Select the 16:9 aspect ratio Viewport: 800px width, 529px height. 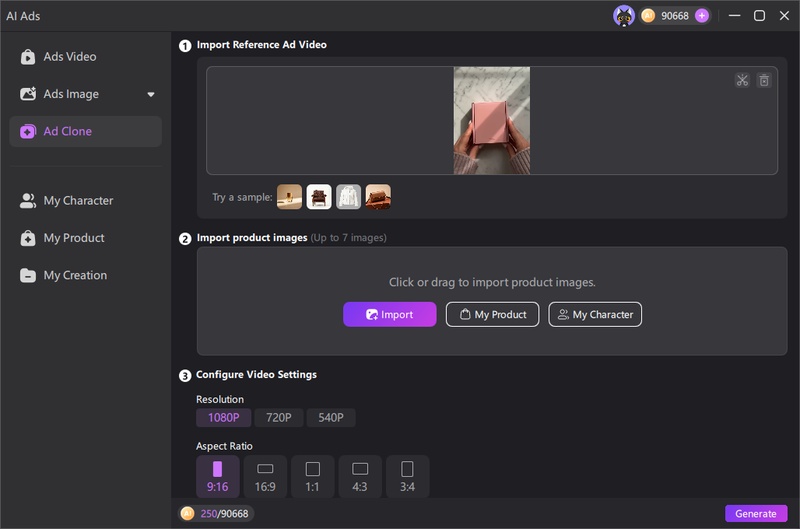tap(265, 476)
